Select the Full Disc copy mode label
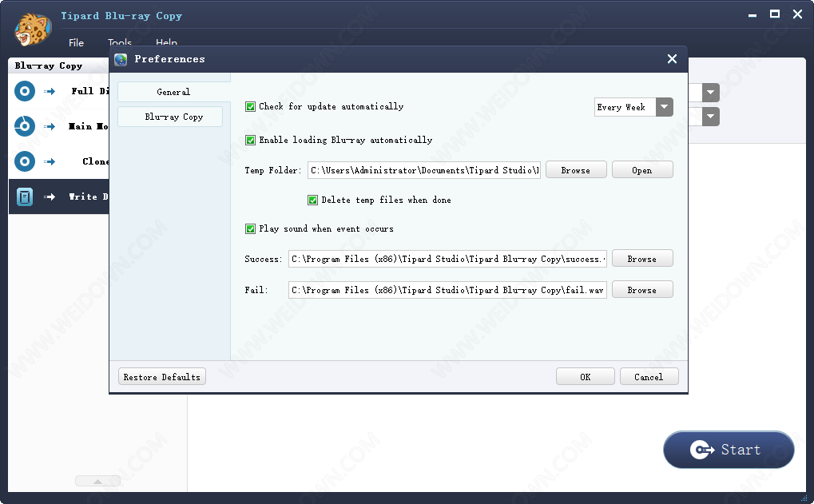The width and height of the screenshot is (814, 504). (89, 91)
